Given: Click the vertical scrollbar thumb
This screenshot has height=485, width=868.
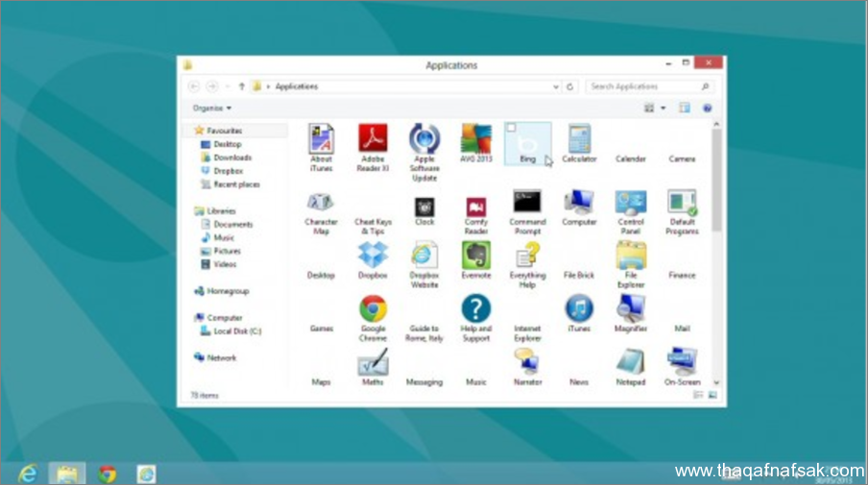Looking at the screenshot, I should point(717,180).
